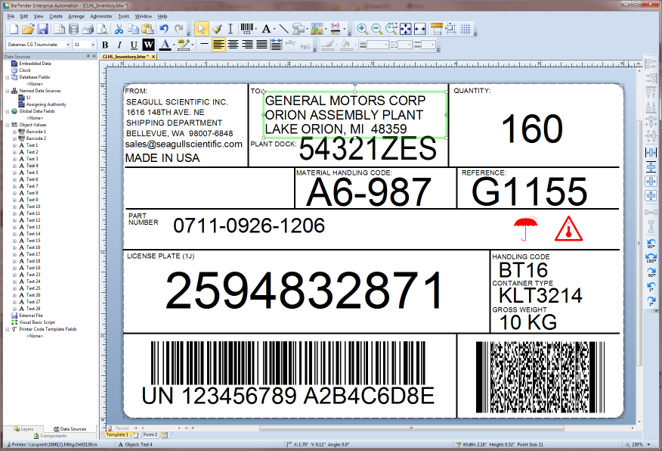Collapse the Named Data Sources node
The width and height of the screenshot is (662, 451).
click(7, 91)
